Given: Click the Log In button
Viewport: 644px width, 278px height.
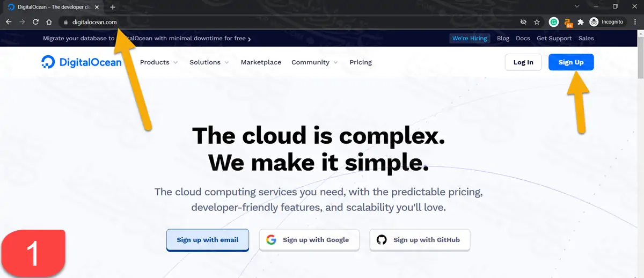Looking at the screenshot, I should coord(523,62).
